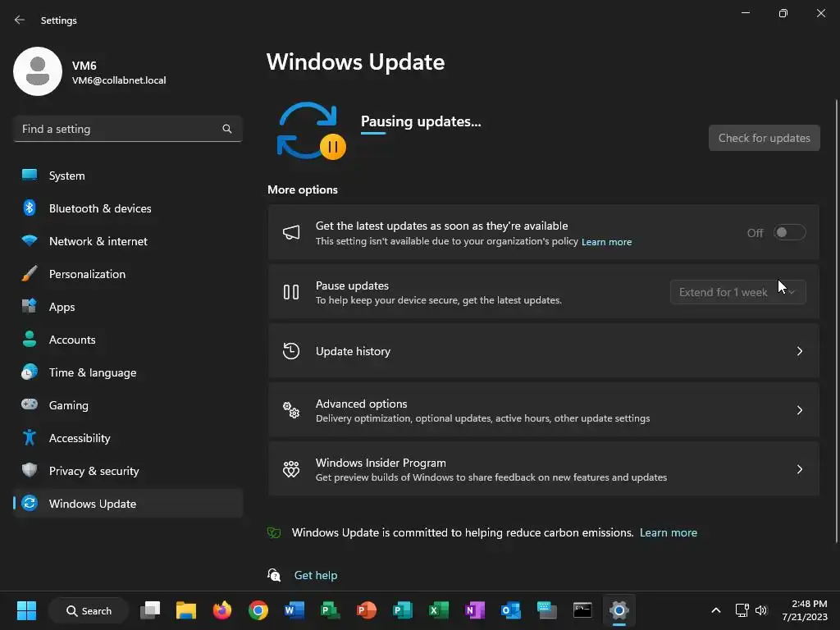This screenshot has width=840, height=630.
Task: Click the Windows Insider Program hearts icon
Action: pos(291,469)
